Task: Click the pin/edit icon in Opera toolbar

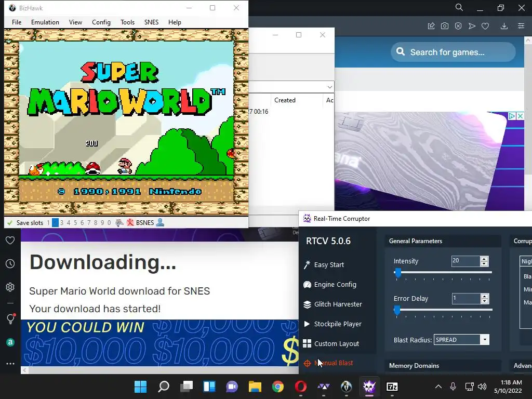Action: pos(431,26)
